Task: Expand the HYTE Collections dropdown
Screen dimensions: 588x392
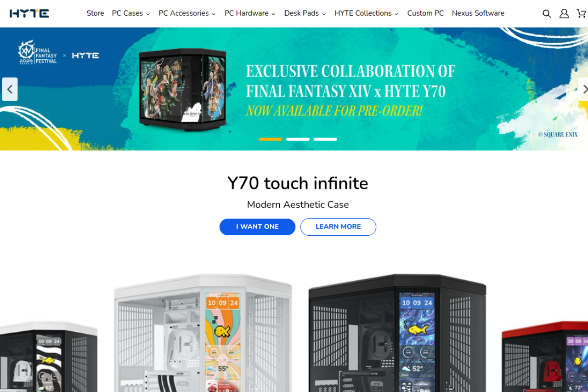Action: point(367,13)
